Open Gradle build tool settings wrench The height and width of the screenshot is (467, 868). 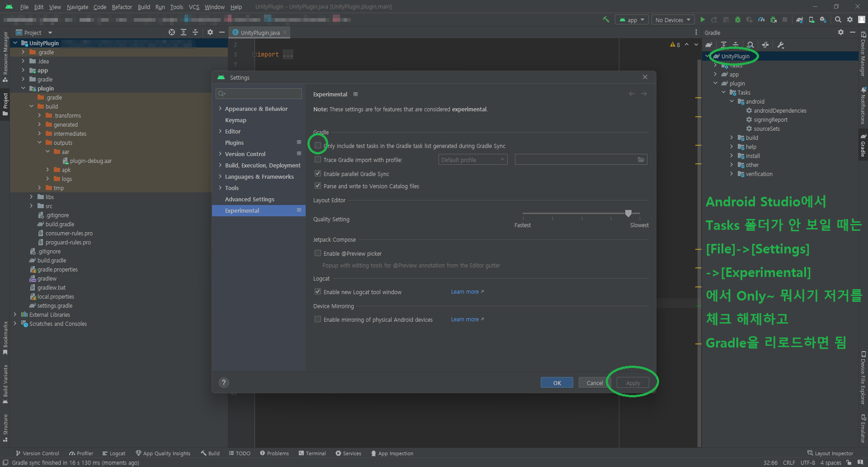[x=780, y=45]
